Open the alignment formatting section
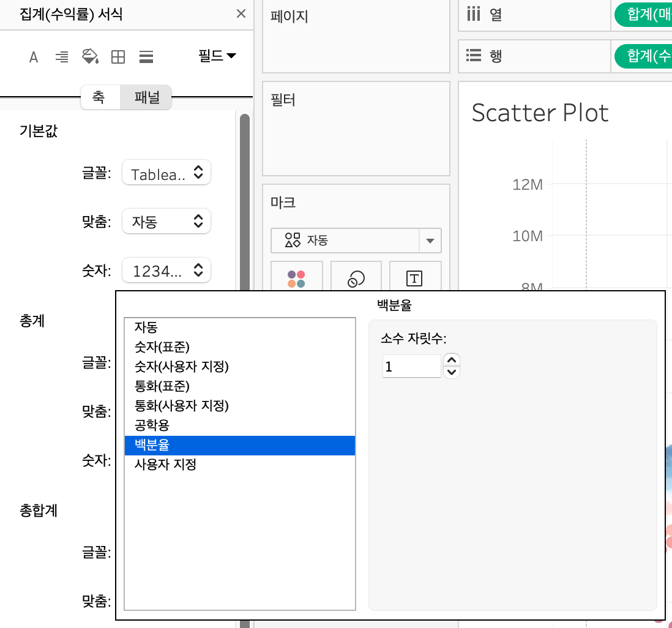This screenshot has height=628, width=672. (62, 56)
